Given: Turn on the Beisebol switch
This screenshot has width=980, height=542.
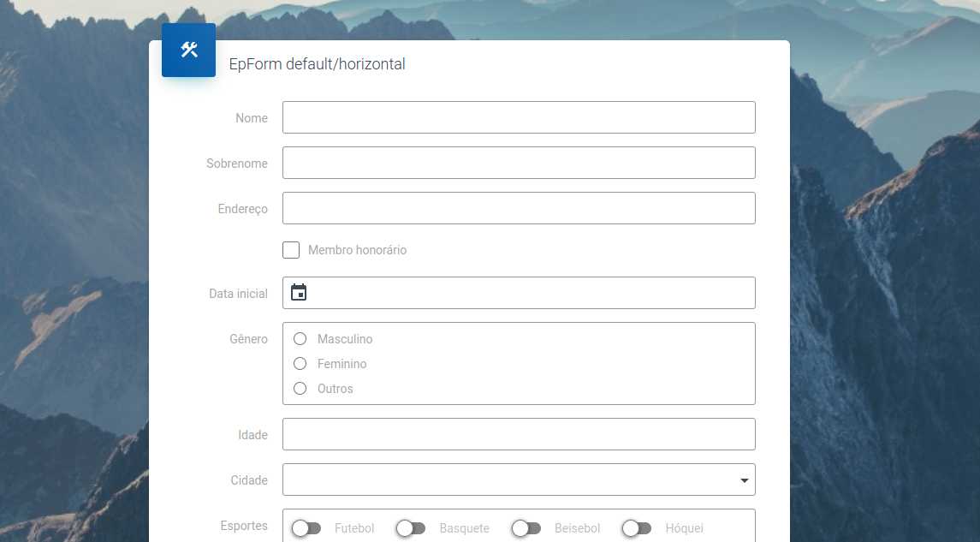Looking at the screenshot, I should pyautogui.click(x=526, y=528).
